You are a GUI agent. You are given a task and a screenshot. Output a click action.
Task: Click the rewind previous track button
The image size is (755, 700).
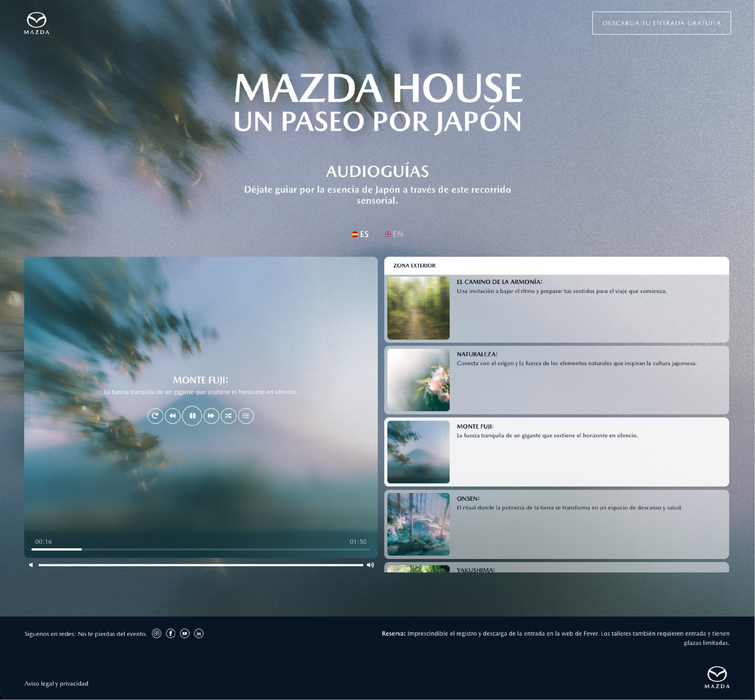pos(173,416)
